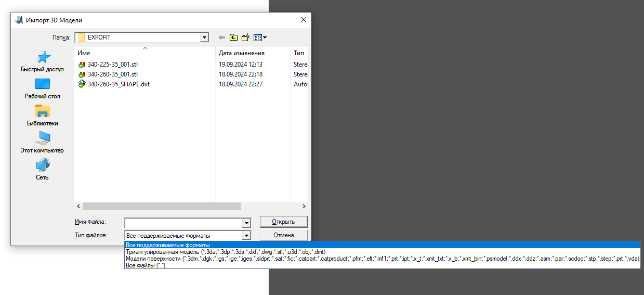Open Библиотеки in the sidebar
Viewport: 644px width, 295px height.
(42, 116)
